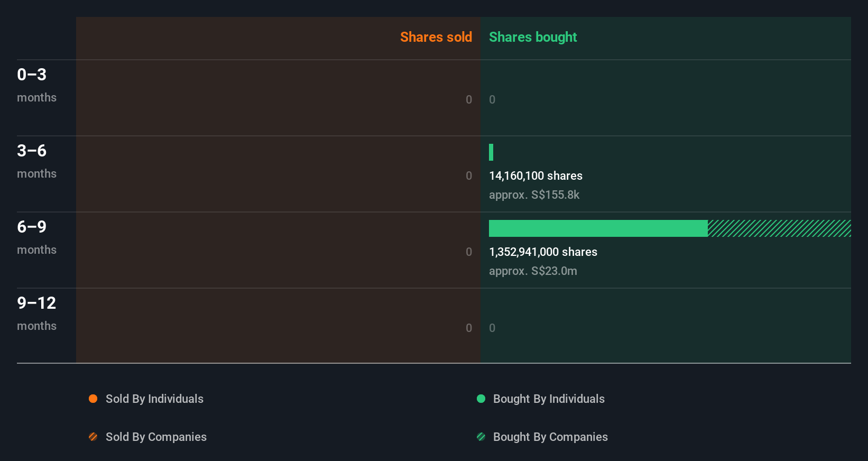Screen dimensions: 868x461
Task: Click the Shares sold column header
Action: pyautogui.click(x=436, y=37)
